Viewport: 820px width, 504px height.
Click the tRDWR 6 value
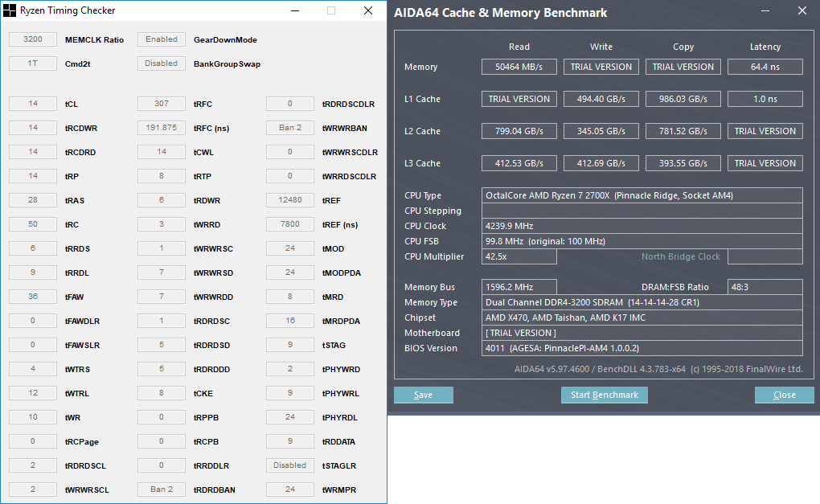pos(162,199)
